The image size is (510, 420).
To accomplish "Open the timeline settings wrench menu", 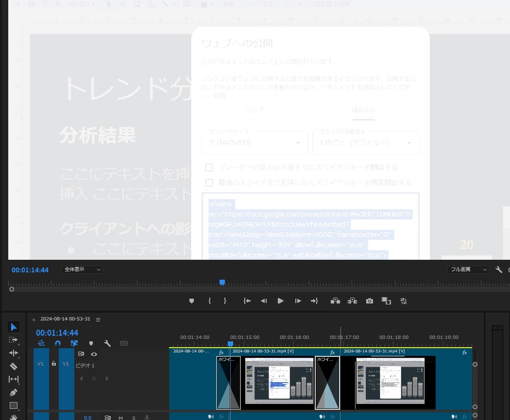I will tap(108, 343).
